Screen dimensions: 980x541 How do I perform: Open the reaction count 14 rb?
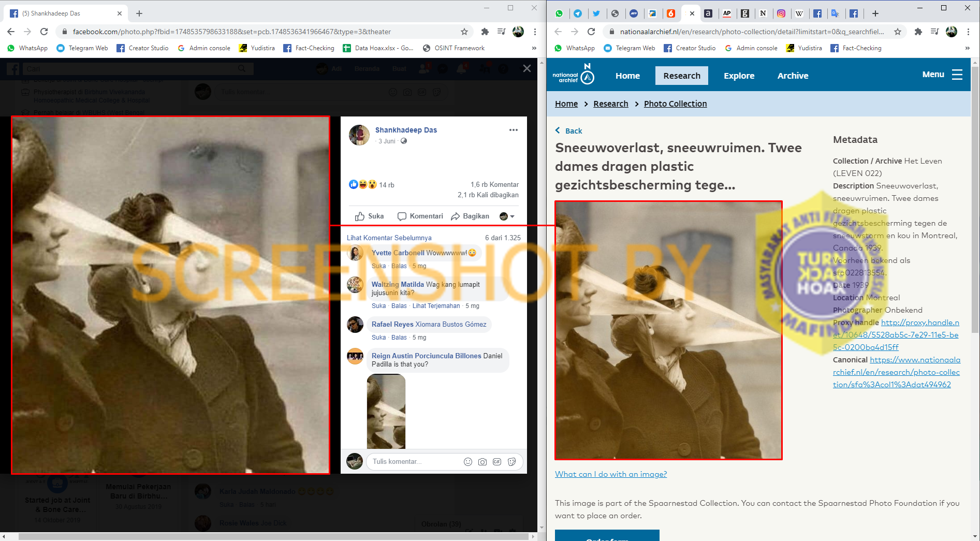coord(386,185)
